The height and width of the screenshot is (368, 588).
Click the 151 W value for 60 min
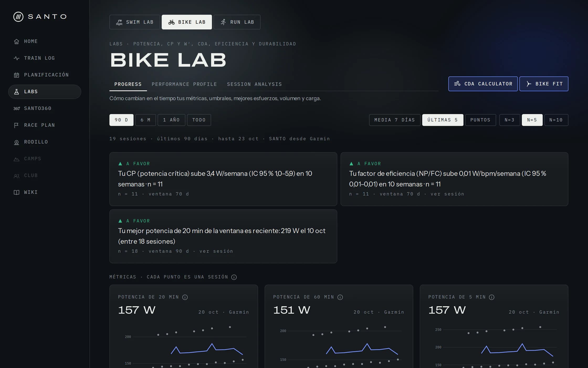292,310
